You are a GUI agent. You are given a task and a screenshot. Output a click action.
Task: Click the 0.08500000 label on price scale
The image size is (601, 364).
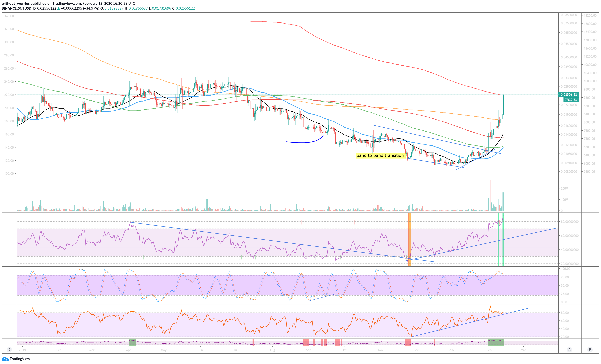(569, 15)
